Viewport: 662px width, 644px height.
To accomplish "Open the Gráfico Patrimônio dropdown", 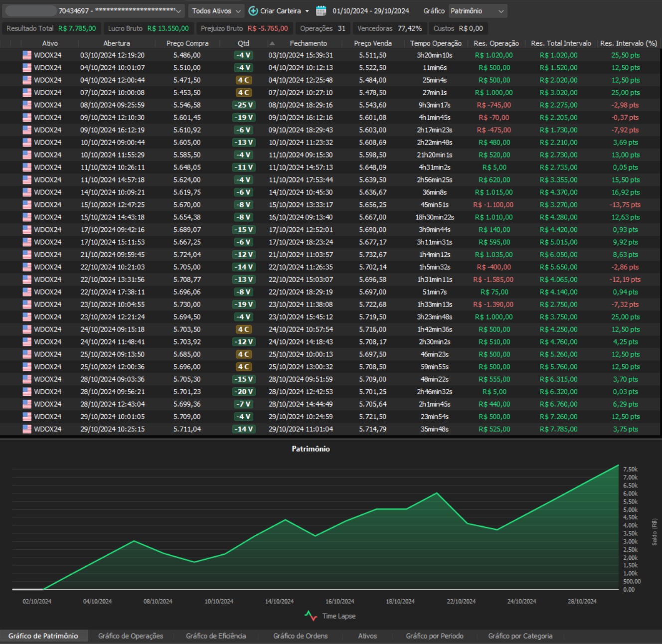I will 478,11.
